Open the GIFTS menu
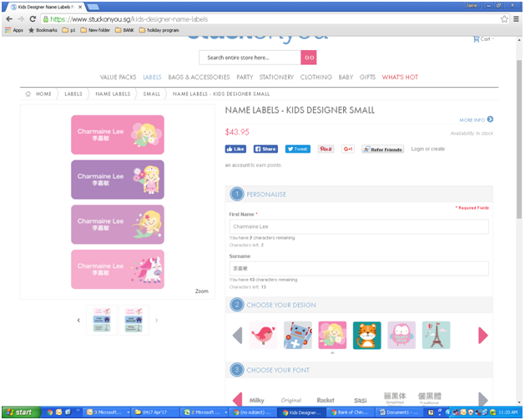 point(367,78)
